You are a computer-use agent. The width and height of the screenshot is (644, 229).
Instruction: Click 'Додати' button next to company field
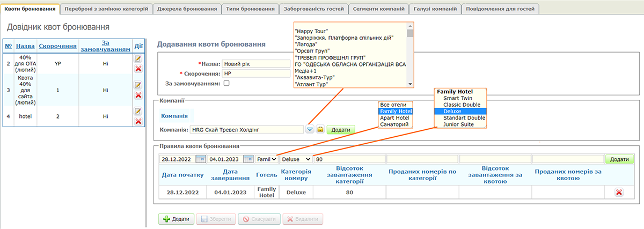[x=341, y=129]
